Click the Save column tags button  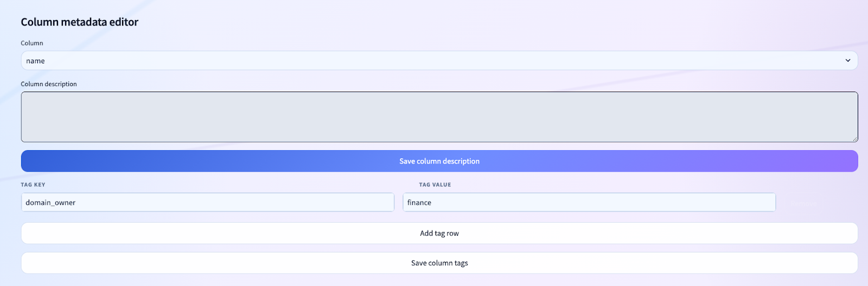click(x=439, y=263)
